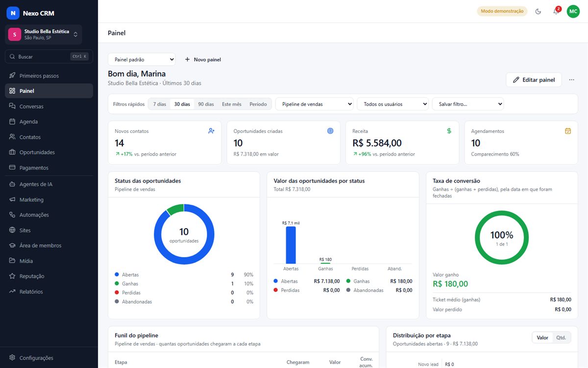Select the Este mês quick filter
Viewport: 588px width, 368px height.
tap(232, 104)
